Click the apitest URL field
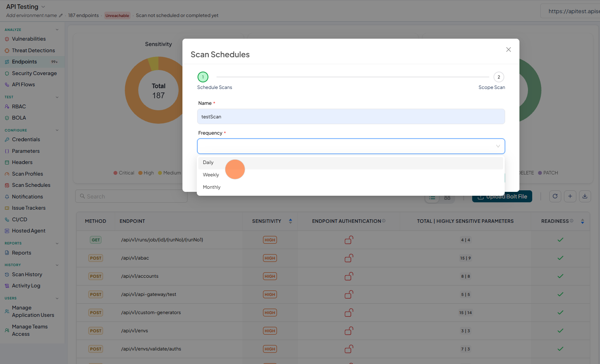 pos(570,11)
